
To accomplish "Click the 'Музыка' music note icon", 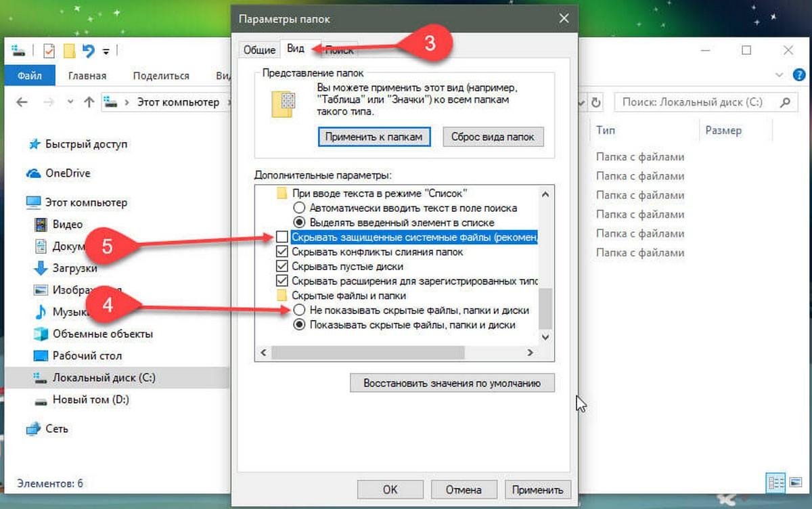I will [x=40, y=312].
